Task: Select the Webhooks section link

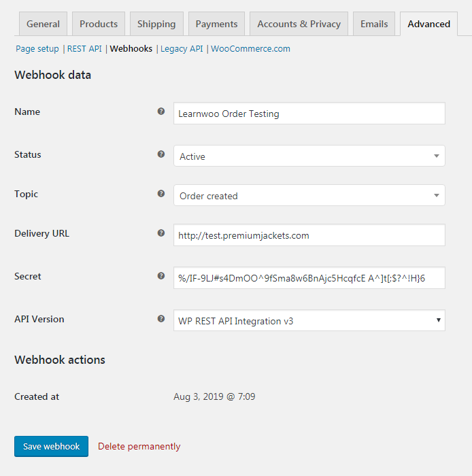Action: tap(131, 48)
